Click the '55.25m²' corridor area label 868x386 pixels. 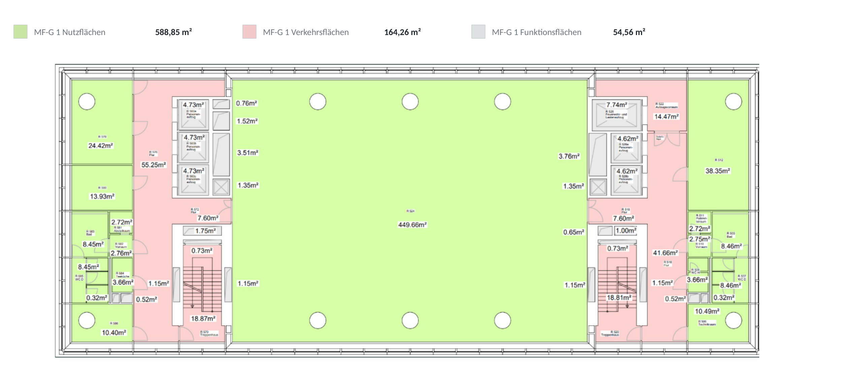pos(154,165)
